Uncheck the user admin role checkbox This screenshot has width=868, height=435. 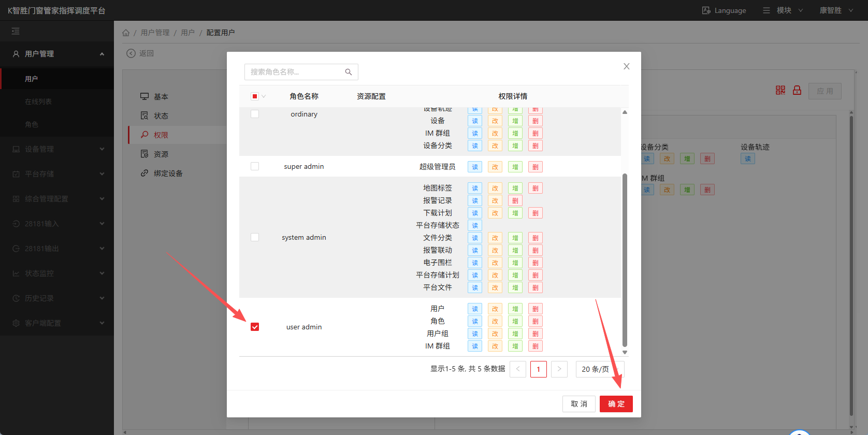pyautogui.click(x=255, y=327)
